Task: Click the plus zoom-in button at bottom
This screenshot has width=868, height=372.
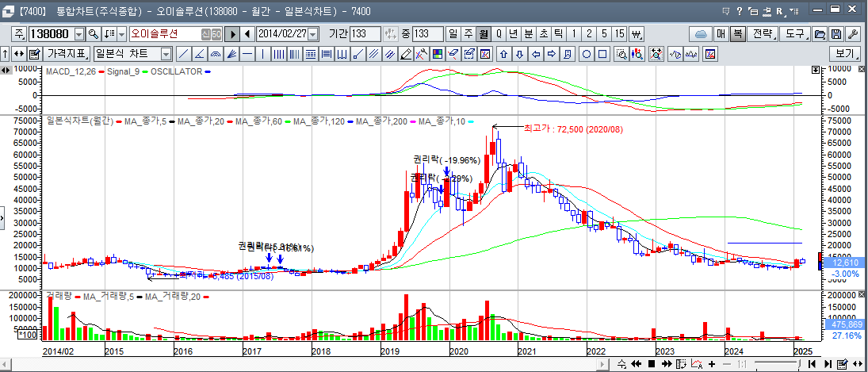Action: tap(712, 364)
